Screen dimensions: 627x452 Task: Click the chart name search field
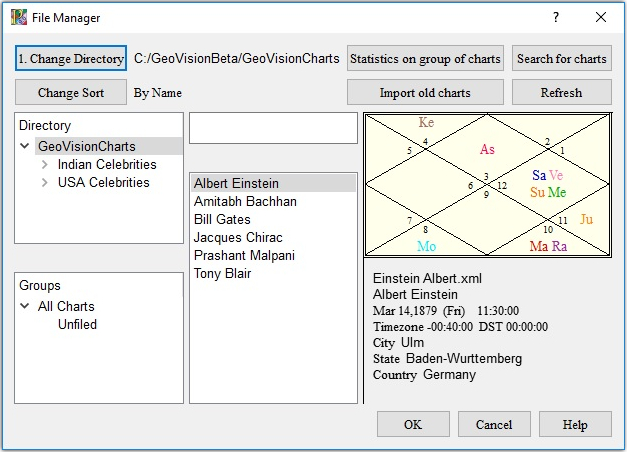(272, 128)
